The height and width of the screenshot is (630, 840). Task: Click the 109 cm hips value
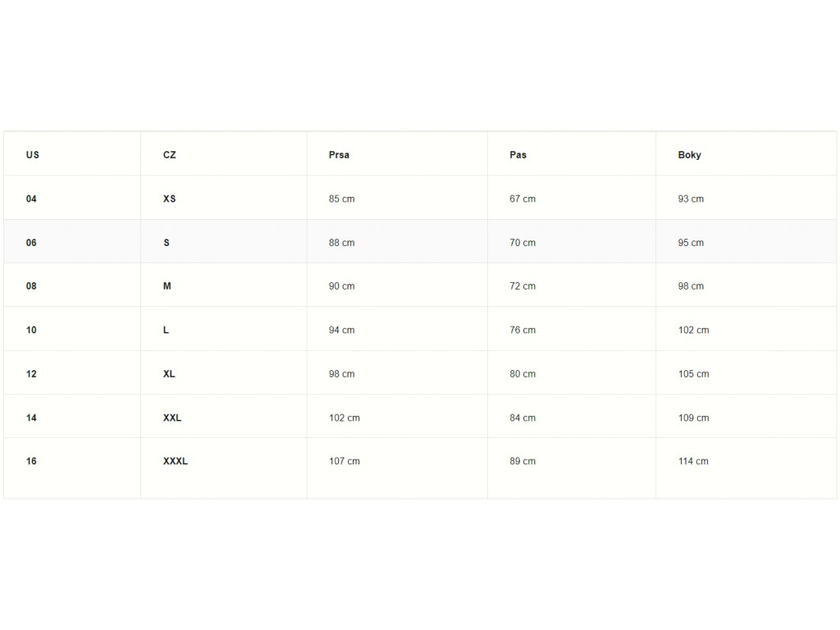pos(693,418)
